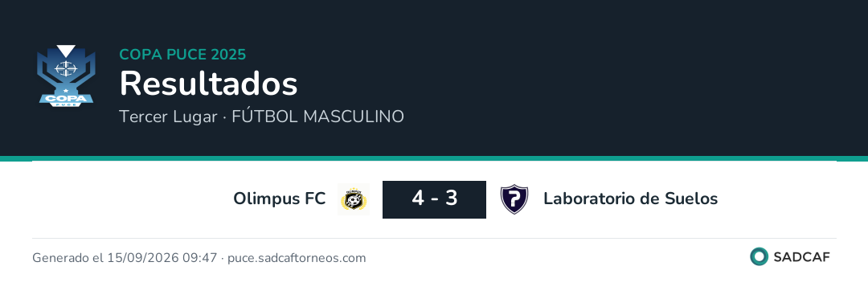Click the Olimpus FC team crest
The image size is (868, 299).
tap(354, 199)
